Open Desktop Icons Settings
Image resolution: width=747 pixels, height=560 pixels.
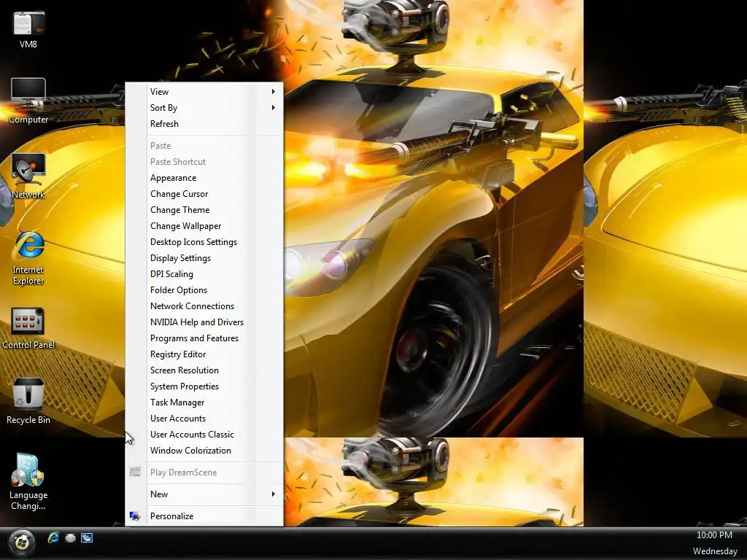click(x=204, y=242)
